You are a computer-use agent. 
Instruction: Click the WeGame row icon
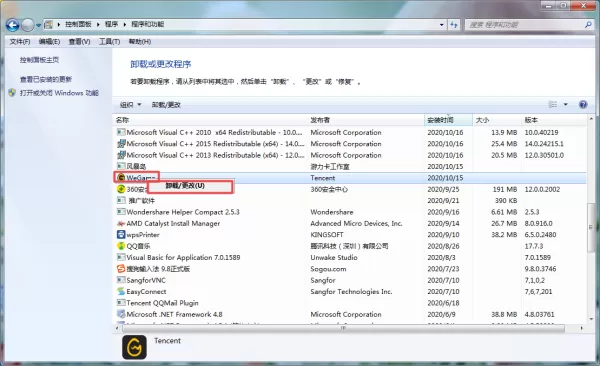point(121,178)
